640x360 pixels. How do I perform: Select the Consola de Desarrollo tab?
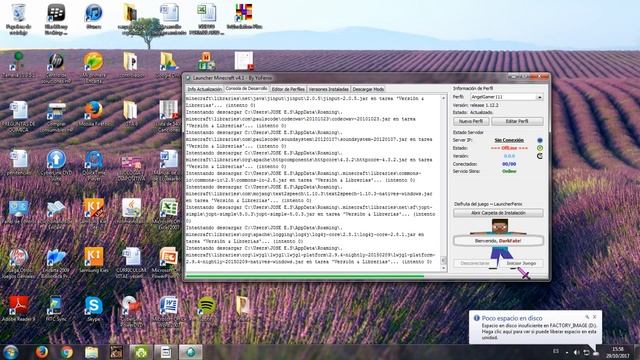pos(246,88)
